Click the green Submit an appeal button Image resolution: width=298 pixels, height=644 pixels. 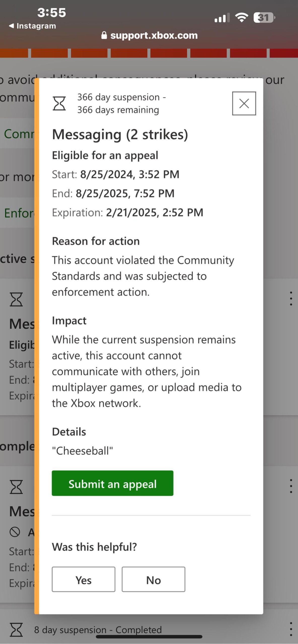(112, 483)
